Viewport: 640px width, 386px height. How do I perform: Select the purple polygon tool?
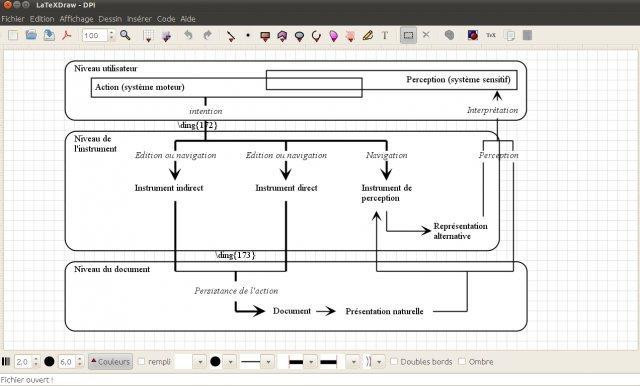[282, 36]
